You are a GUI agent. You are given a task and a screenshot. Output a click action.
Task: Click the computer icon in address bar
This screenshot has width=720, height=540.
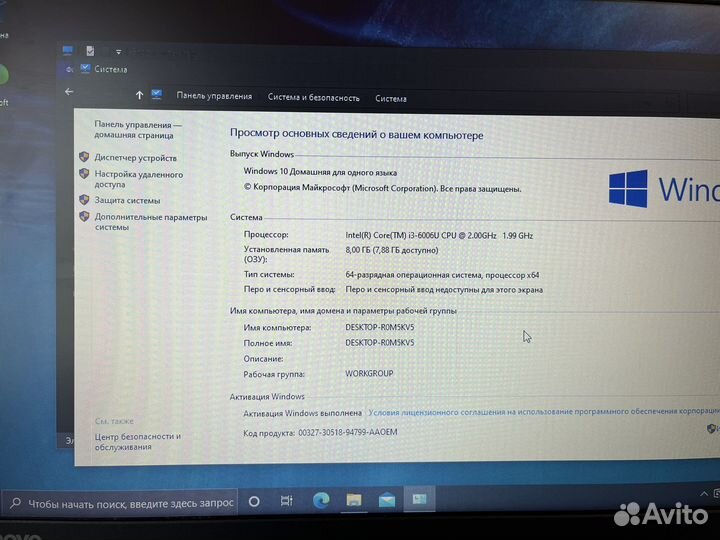[157, 94]
